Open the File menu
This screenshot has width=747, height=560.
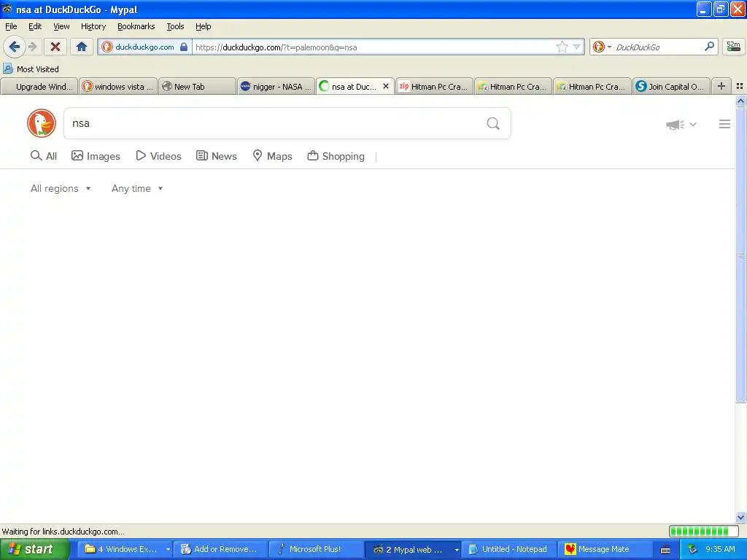(11, 26)
